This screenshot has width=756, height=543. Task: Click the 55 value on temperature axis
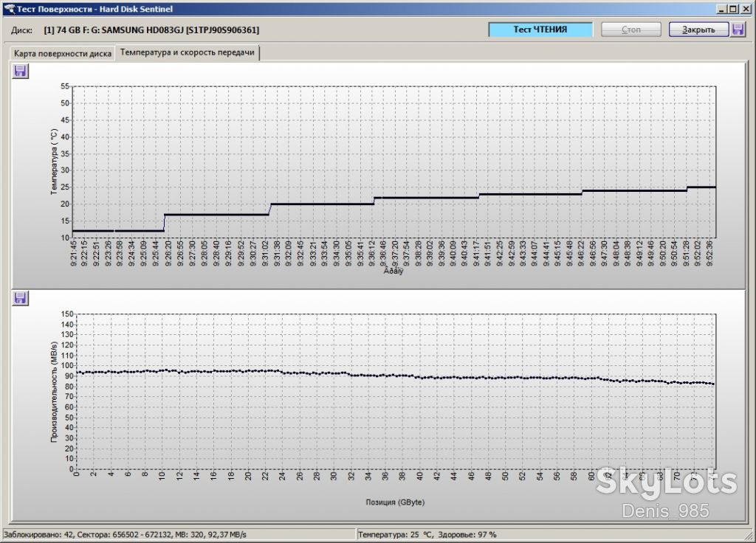(x=65, y=87)
